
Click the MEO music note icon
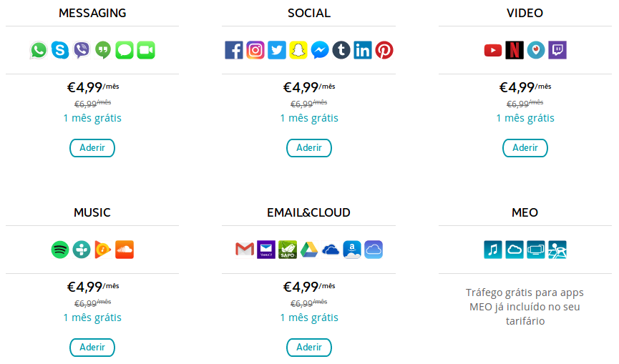pos(493,250)
